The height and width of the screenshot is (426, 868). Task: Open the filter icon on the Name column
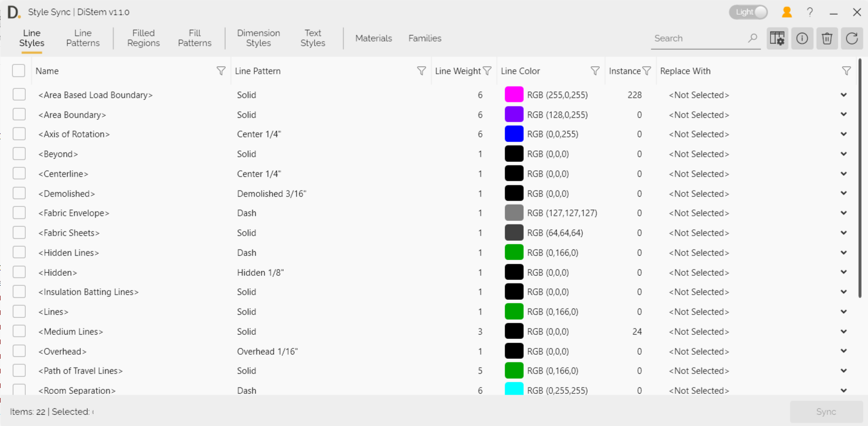pos(221,71)
